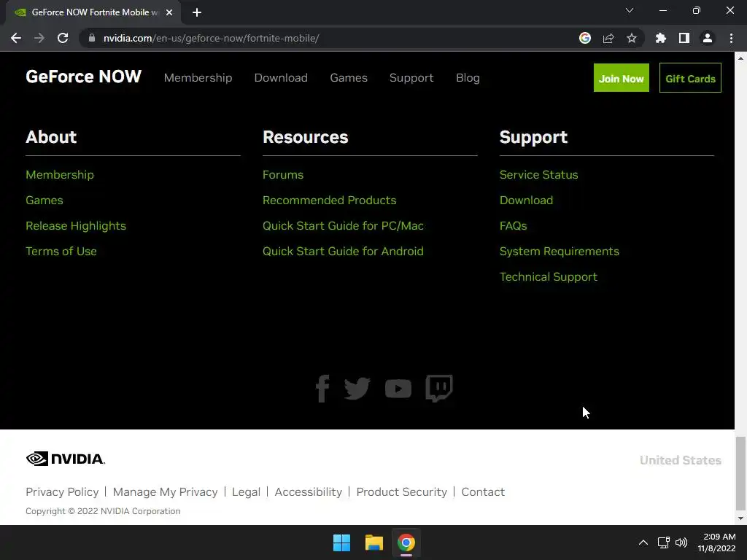Open Support in top navigation
This screenshot has height=560, width=747.
click(411, 77)
